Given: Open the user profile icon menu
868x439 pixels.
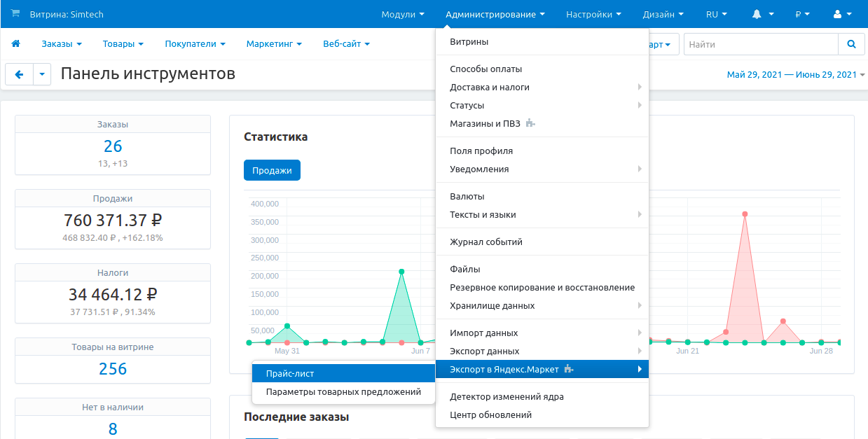Looking at the screenshot, I should (x=842, y=14).
